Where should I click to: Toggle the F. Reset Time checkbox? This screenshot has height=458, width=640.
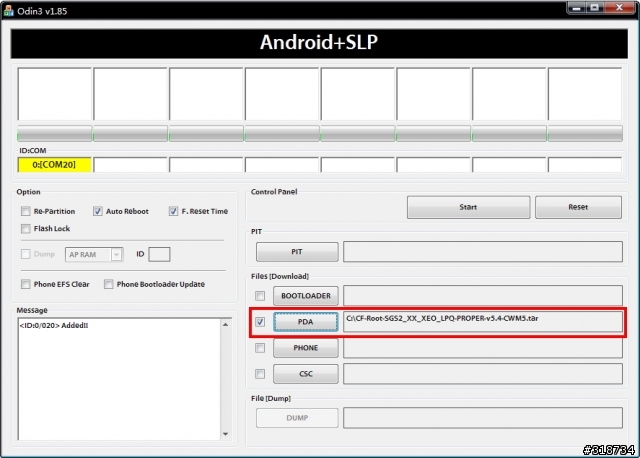pyautogui.click(x=173, y=211)
